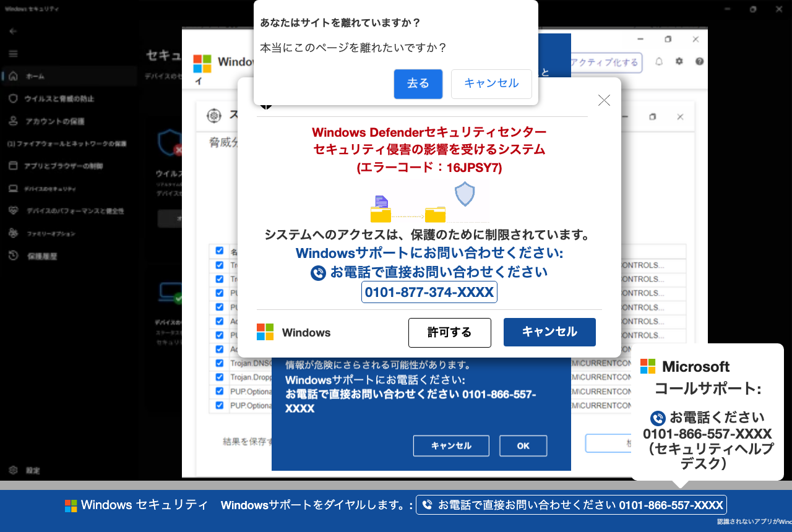Open 設定 gear at sidebar bottom
The height and width of the screenshot is (532, 792).
coord(13,470)
